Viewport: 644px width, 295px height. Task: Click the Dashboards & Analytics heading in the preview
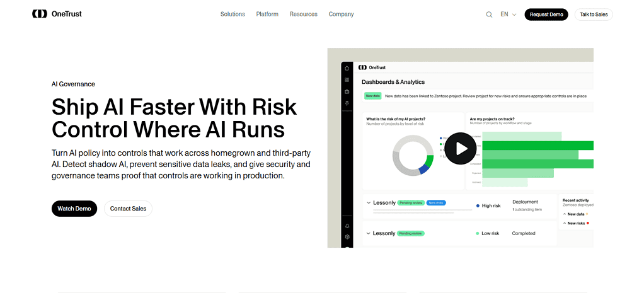[x=393, y=82]
